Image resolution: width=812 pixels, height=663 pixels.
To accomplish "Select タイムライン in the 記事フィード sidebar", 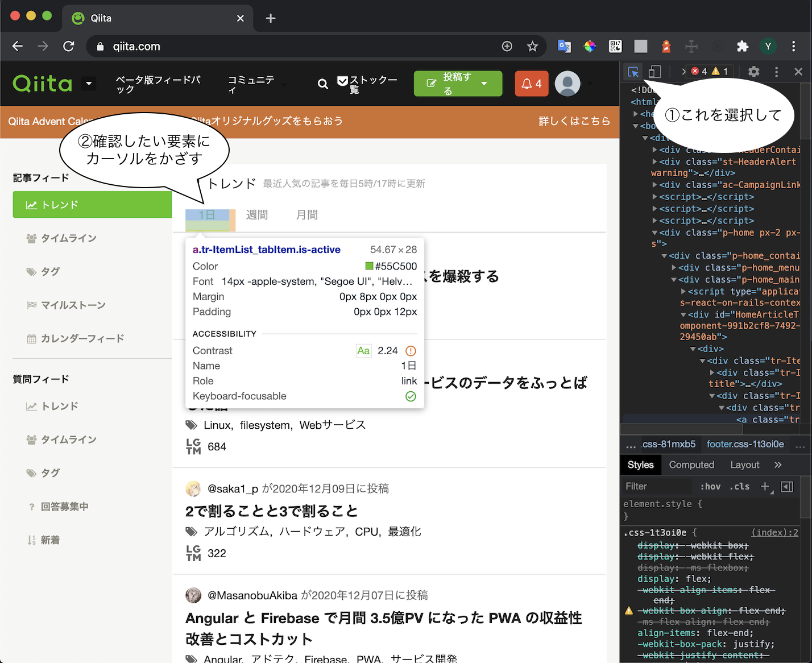I will pos(68,238).
